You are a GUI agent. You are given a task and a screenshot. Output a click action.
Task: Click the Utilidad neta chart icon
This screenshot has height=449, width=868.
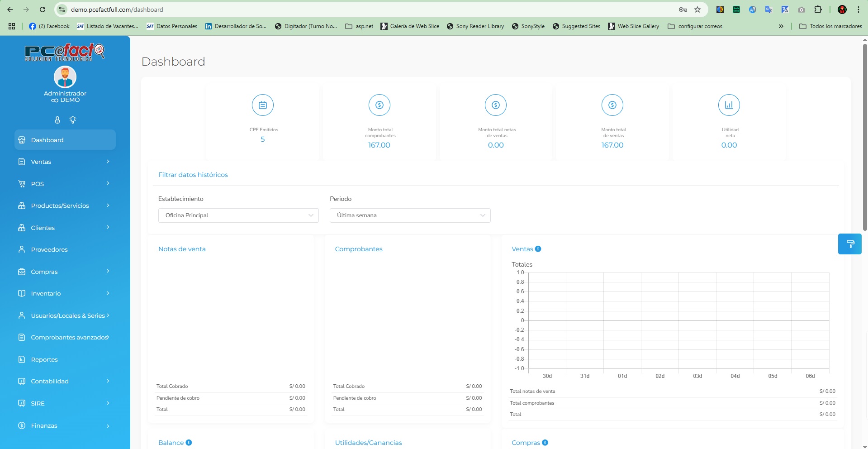[x=729, y=105]
